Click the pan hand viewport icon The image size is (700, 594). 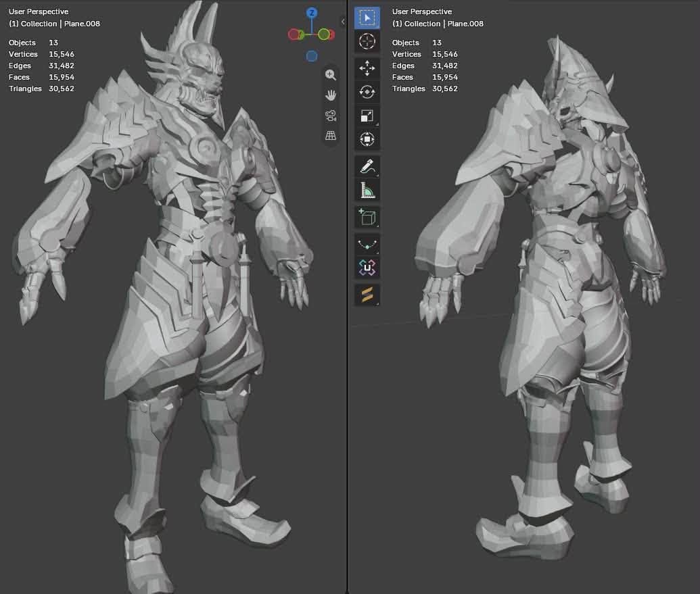330,95
